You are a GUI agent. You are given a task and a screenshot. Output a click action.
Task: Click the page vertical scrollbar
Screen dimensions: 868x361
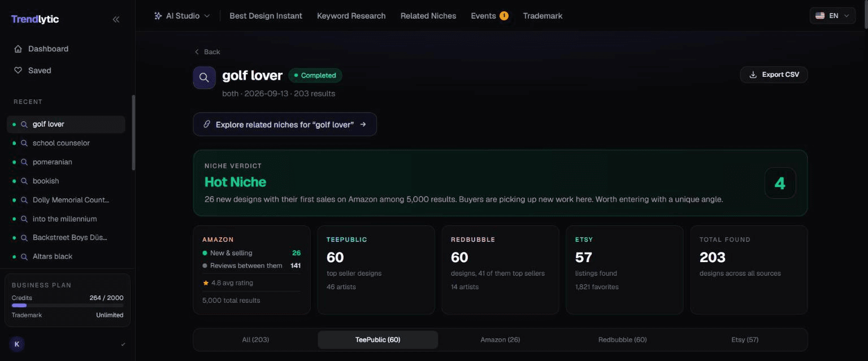pos(865,16)
